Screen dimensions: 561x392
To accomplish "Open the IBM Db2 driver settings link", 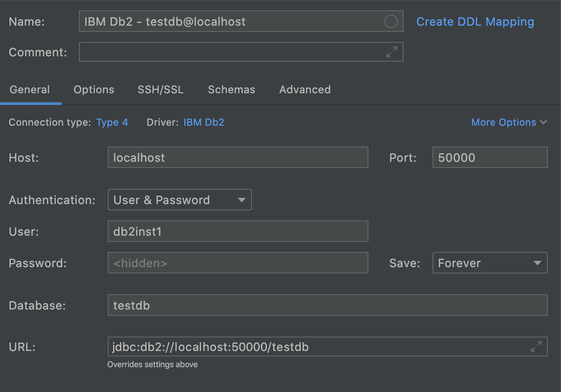I will (203, 122).
